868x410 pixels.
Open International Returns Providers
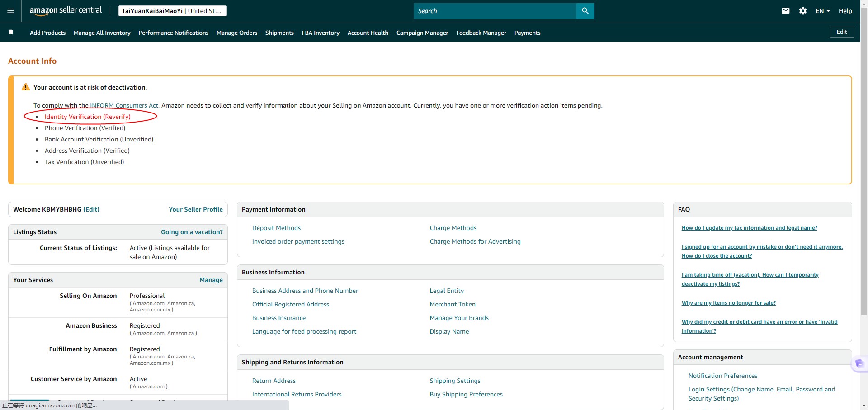(x=297, y=394)
